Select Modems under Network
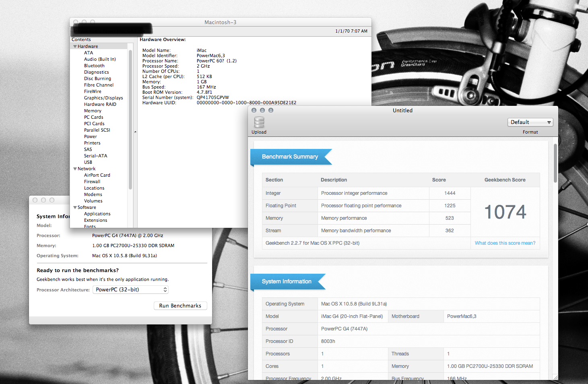The image size is (588, 384). 93,194
